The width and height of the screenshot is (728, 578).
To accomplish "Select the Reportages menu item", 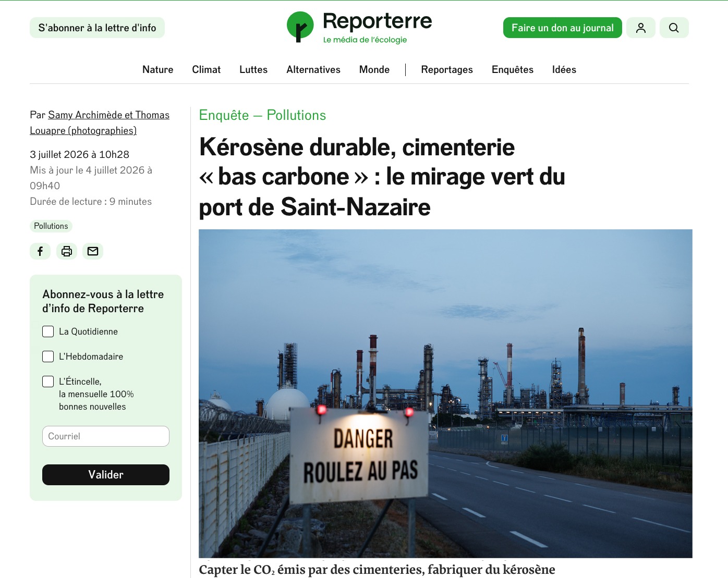I will [x=447, y=69].
